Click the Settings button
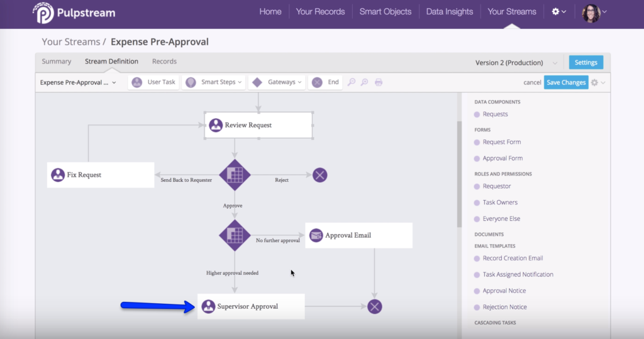The height and width of the screenshot is (339, 644). [x=586, y=62]
